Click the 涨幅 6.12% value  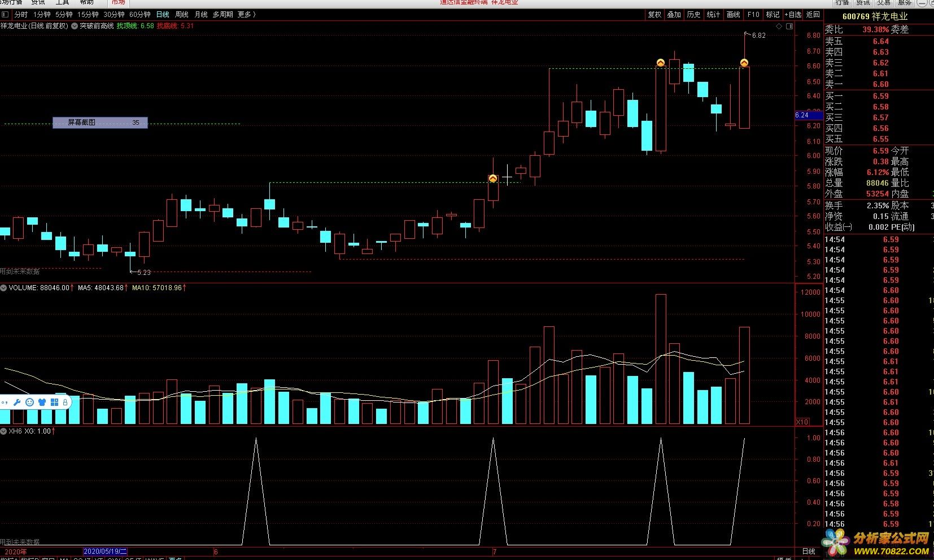878,172
